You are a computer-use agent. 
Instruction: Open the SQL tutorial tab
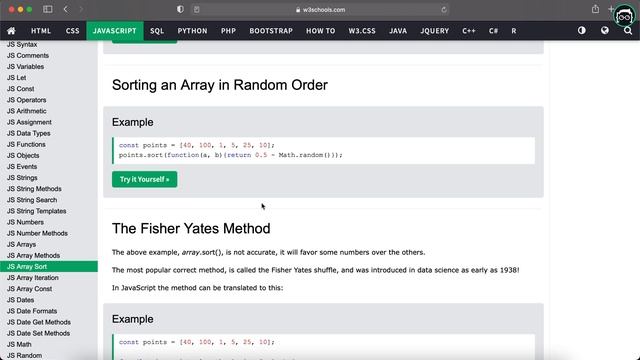point(157,31)
